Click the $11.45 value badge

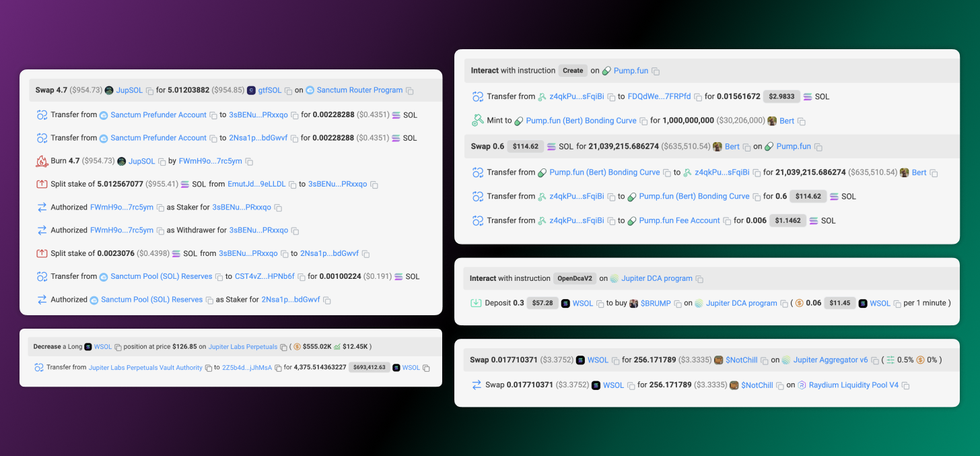(x=840, y=303)
